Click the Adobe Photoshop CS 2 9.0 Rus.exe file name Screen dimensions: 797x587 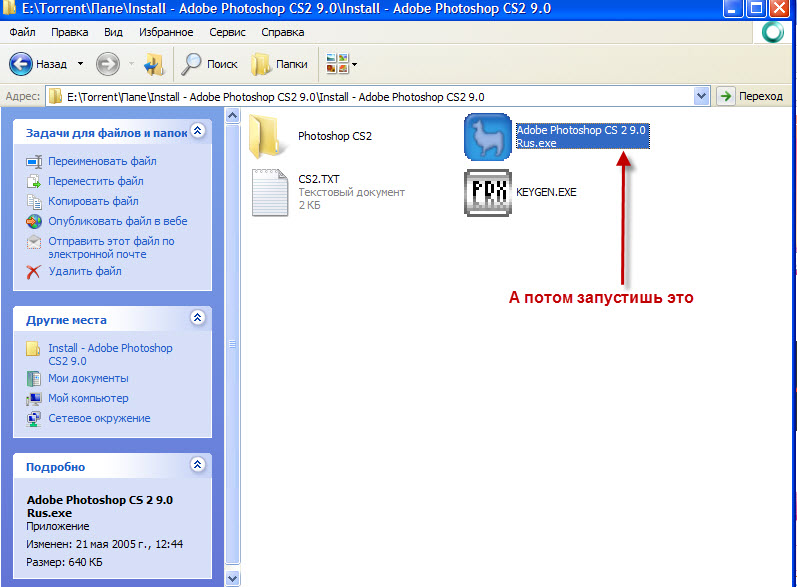(x=582, y=136)
